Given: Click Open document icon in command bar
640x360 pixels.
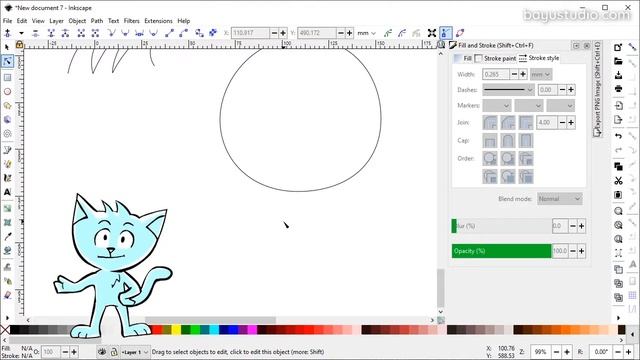Looking at the screenshot, I should (618, 61).
